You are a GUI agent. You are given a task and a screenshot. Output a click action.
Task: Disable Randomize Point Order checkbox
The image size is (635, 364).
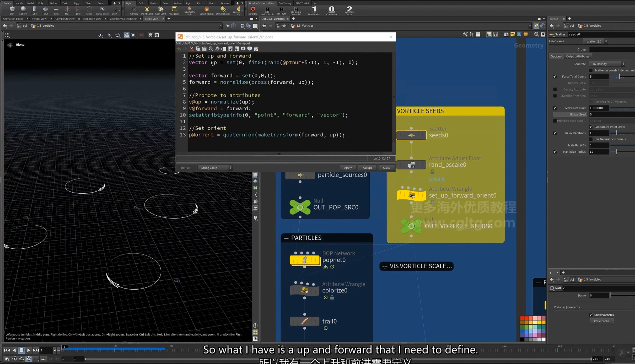click(x=591, y=127)
